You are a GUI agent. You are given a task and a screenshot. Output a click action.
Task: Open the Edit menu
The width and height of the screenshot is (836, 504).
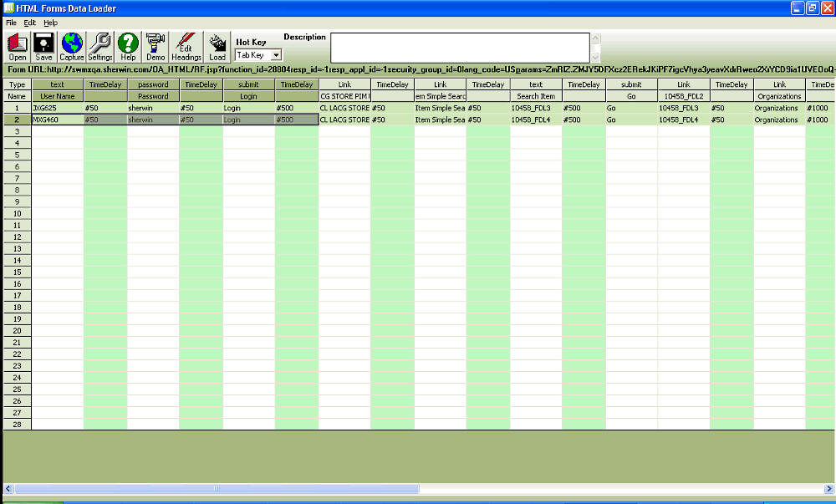pos(30,23)
